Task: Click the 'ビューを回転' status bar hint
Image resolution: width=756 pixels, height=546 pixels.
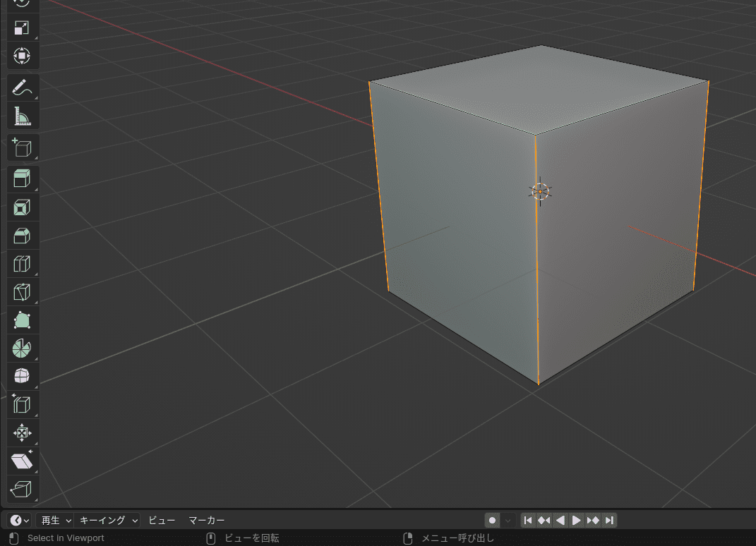Action: [252, 538]
